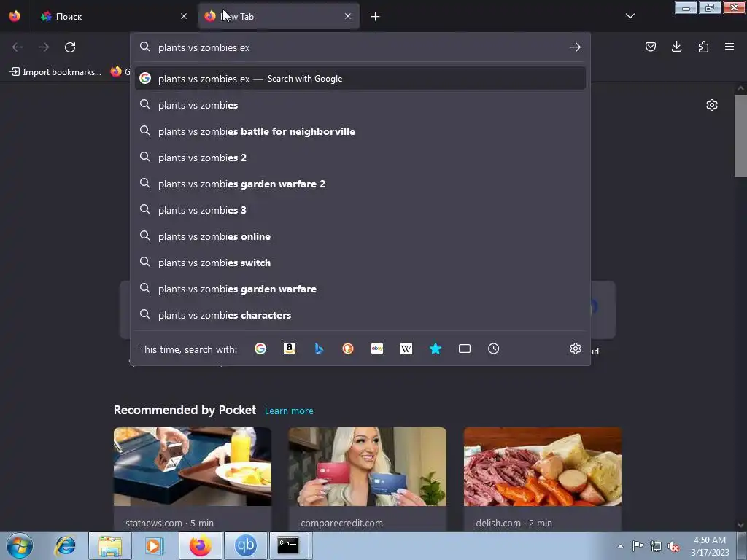Switch to the Поиск tab
The image size is (747, 560).
(x=115, y=16)
